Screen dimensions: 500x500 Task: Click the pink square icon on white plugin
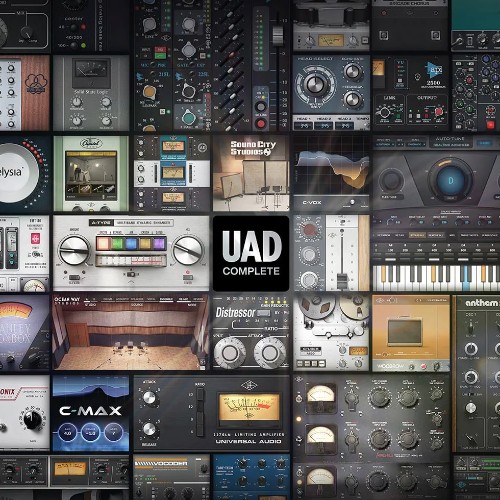pyautogui.click(x=35, y=238)
